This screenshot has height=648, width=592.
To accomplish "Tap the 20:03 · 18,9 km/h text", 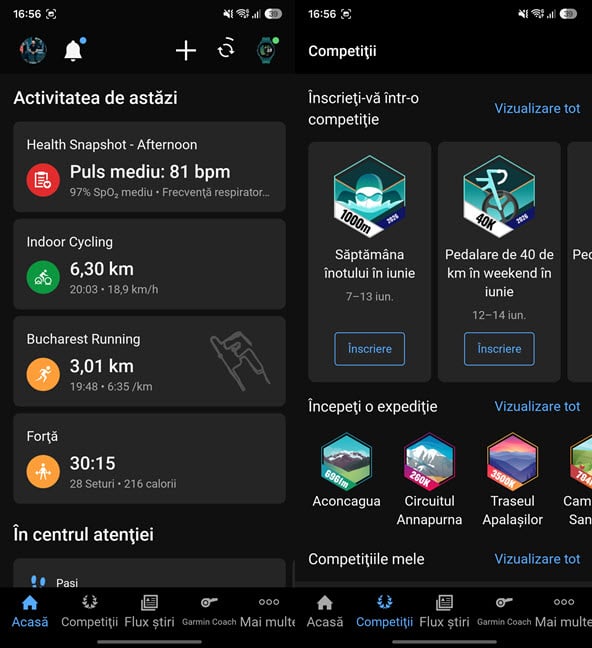I will (114, 289).
